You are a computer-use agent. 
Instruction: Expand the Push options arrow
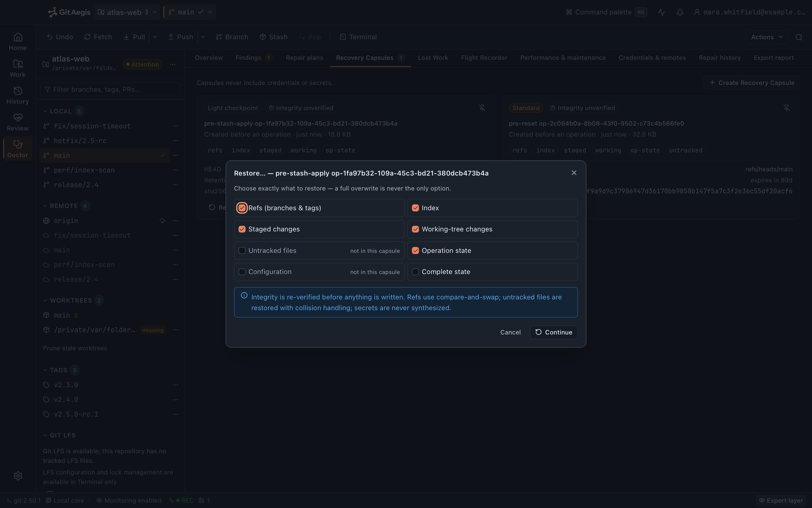(x=203, y=37)
